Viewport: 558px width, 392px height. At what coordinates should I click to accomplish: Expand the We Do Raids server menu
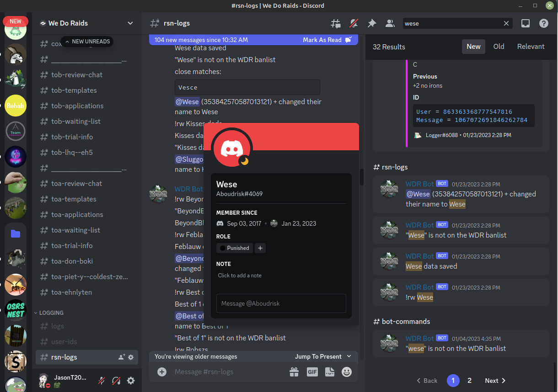(x=130, y=23)
